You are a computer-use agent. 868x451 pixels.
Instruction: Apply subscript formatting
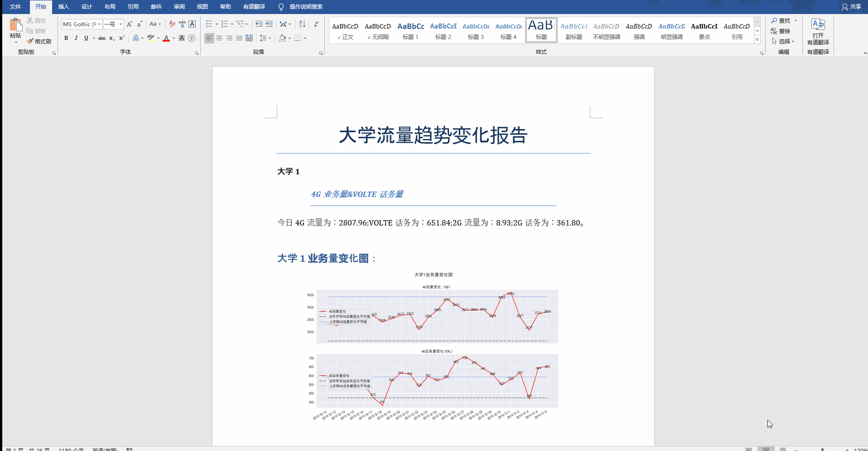coord(111,38)
